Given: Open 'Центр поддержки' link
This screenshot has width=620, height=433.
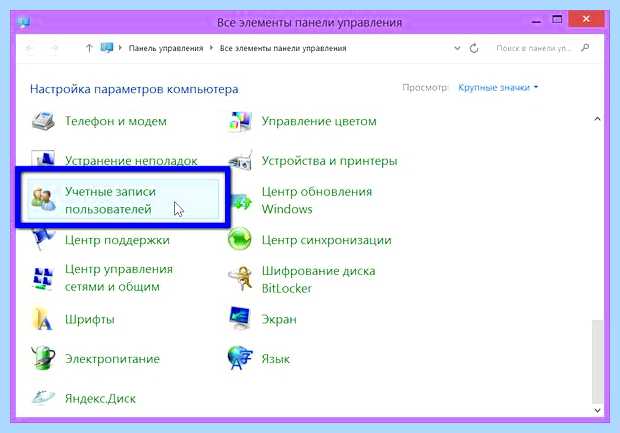Looking at the screenshot, I should pos(117,240).
